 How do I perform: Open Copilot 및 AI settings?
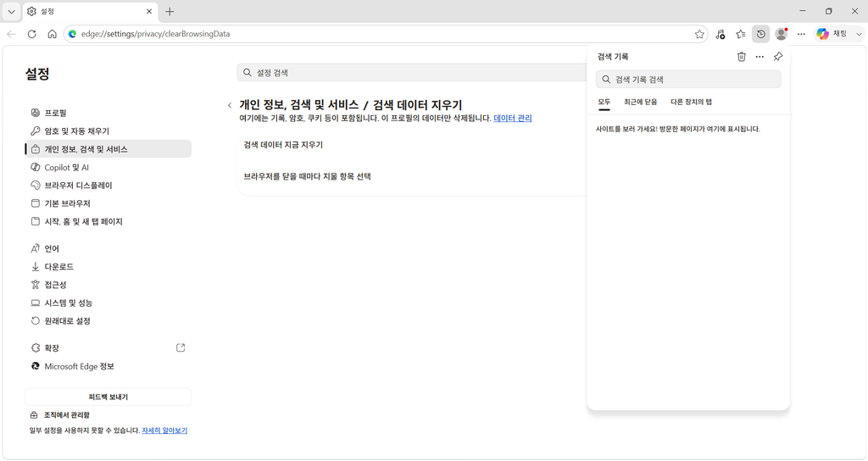[x=108, y=167]
